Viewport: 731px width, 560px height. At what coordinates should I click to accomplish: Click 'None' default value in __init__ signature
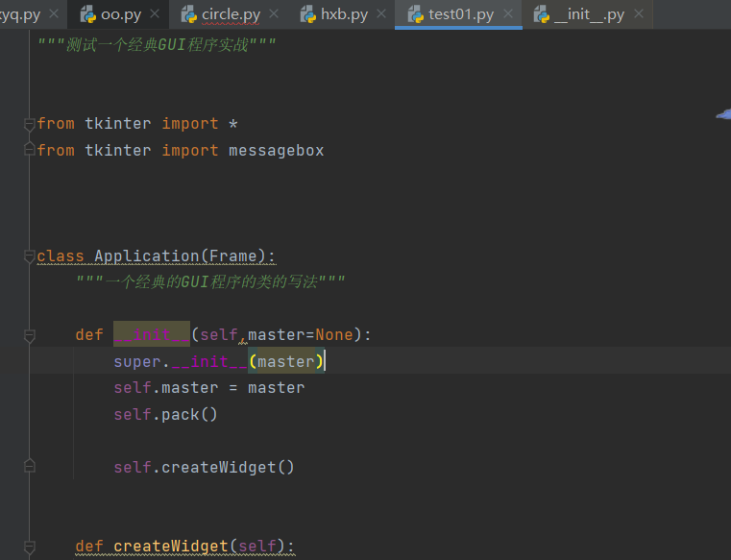333,335
